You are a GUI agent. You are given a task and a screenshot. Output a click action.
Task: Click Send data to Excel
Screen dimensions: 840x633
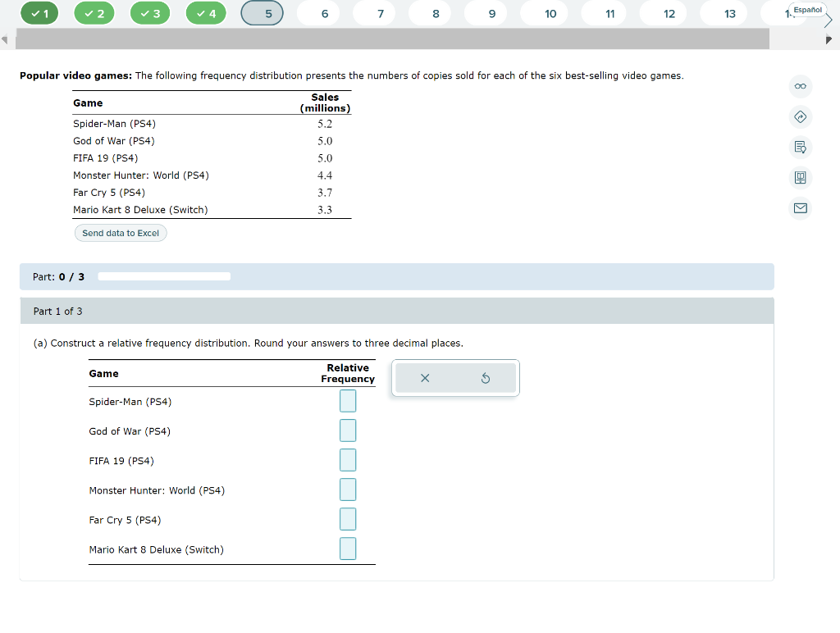121,233
